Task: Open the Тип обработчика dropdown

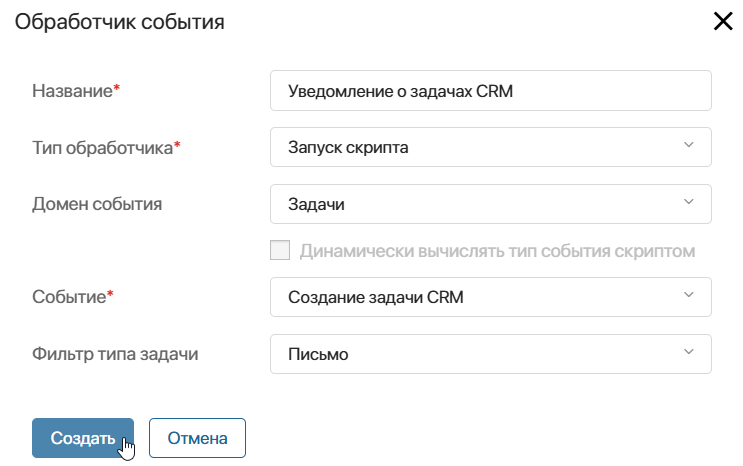Action: 490,147
